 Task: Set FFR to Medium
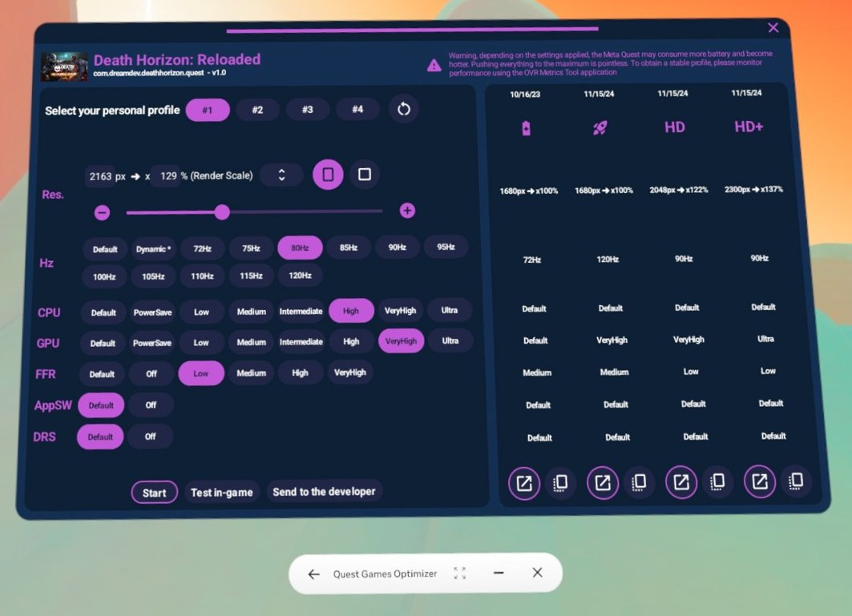251,373
